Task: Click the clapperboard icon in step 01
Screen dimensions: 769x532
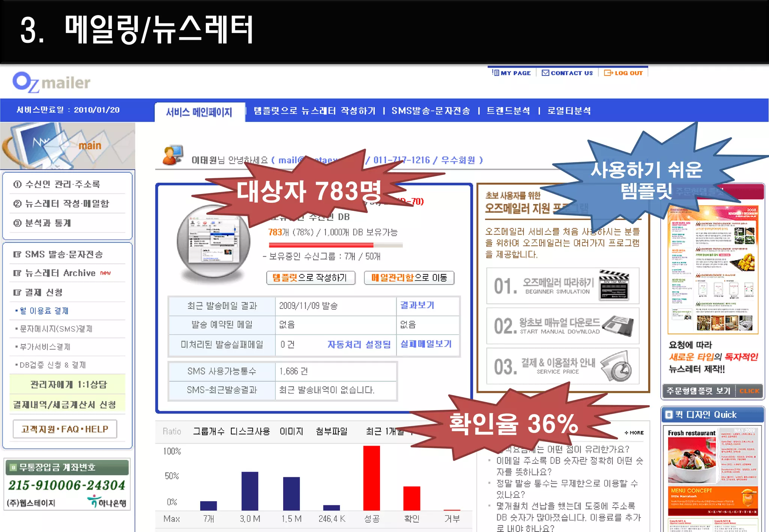Action: coord(614,284)
